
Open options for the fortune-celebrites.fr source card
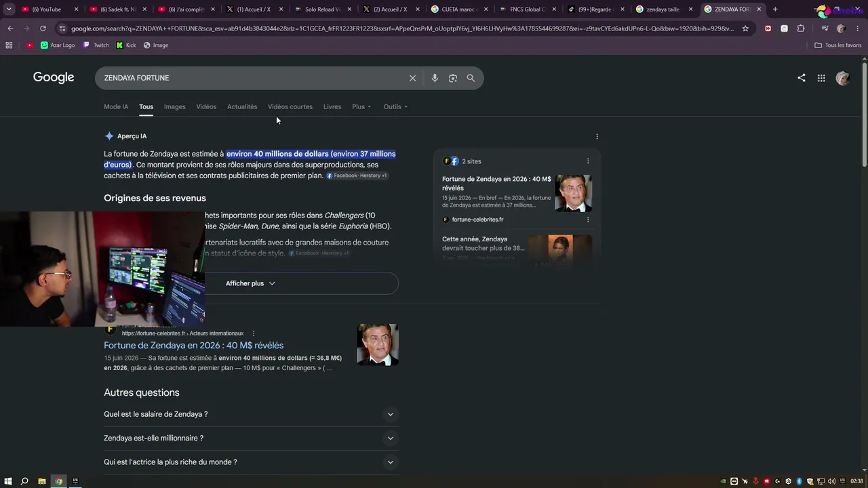[588, 220]
